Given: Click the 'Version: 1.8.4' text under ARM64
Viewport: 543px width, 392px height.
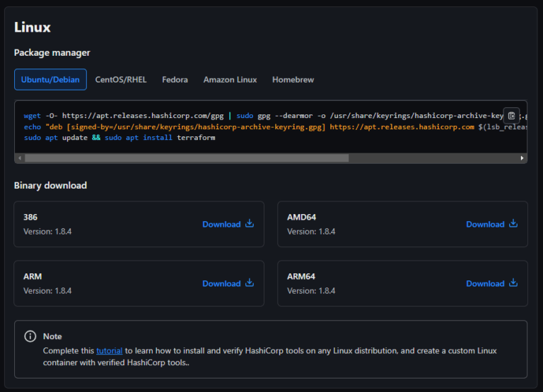Looking at the screenshot, I should [311, 290].
